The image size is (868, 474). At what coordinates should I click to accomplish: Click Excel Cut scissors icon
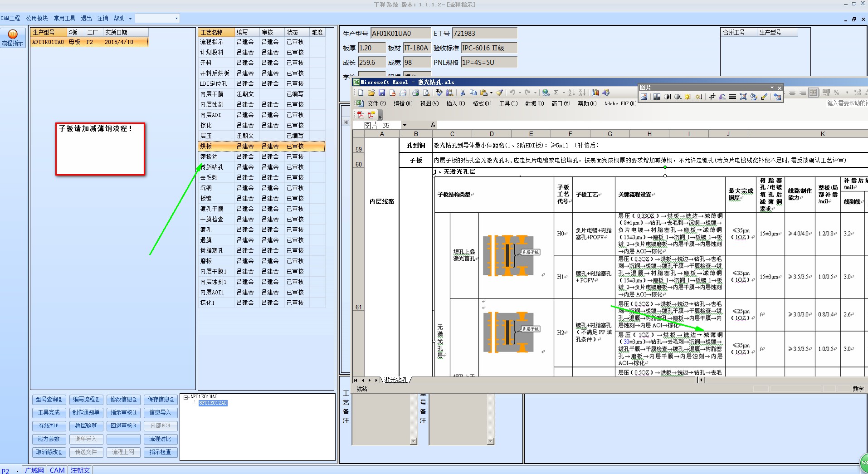click(463, 93)
